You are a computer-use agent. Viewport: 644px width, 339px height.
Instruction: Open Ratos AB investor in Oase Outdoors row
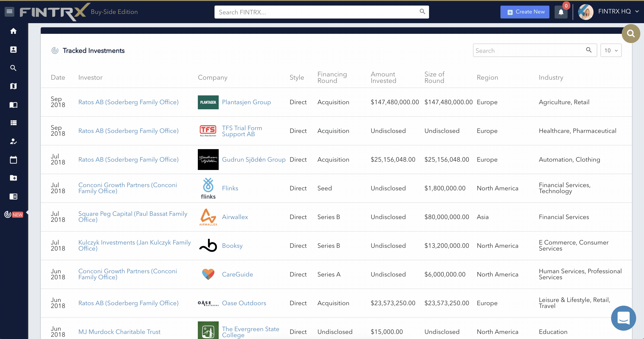(x=129, y=303)
